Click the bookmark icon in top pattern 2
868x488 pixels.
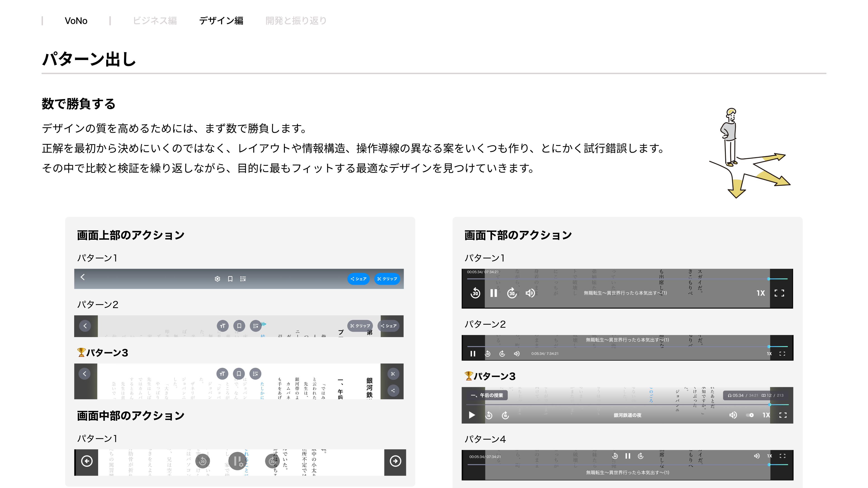[x=239, y=326]
